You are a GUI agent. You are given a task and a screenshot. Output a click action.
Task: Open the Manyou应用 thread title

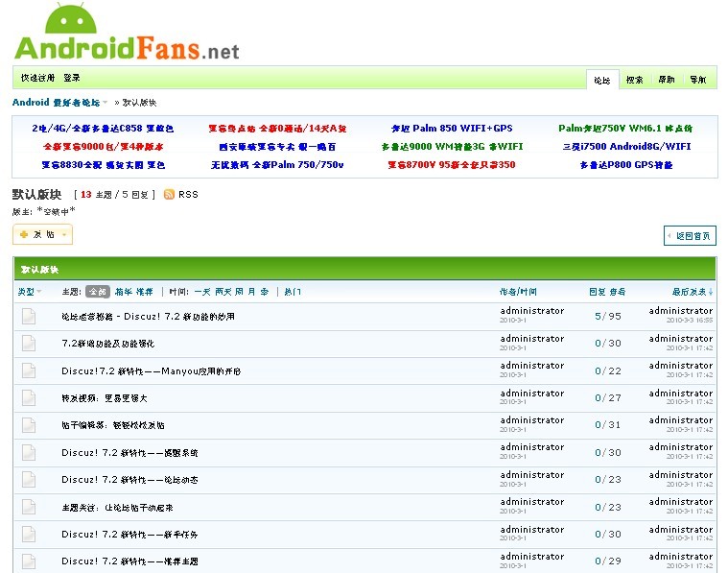[x=151, y=371]
